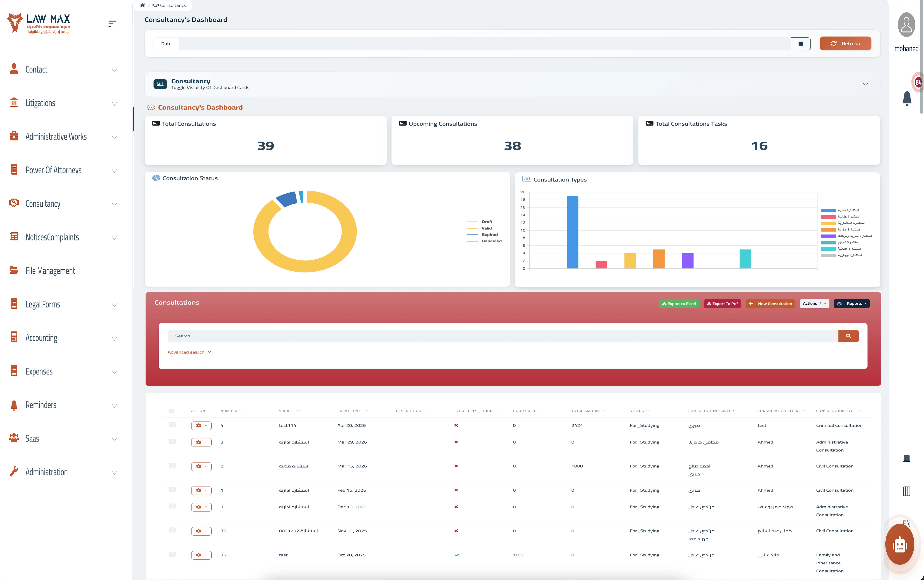
Task: Open the Actions dropdown in Consultations header
Action: [x=814, y=304]
